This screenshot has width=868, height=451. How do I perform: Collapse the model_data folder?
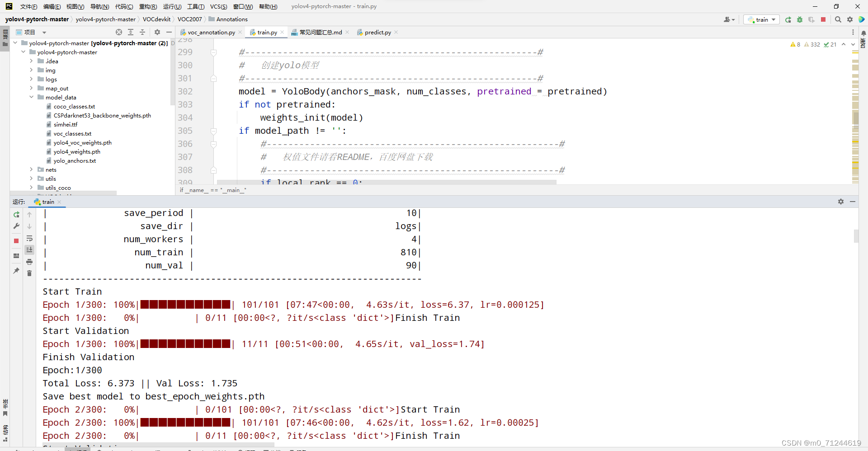click(31, 97)
